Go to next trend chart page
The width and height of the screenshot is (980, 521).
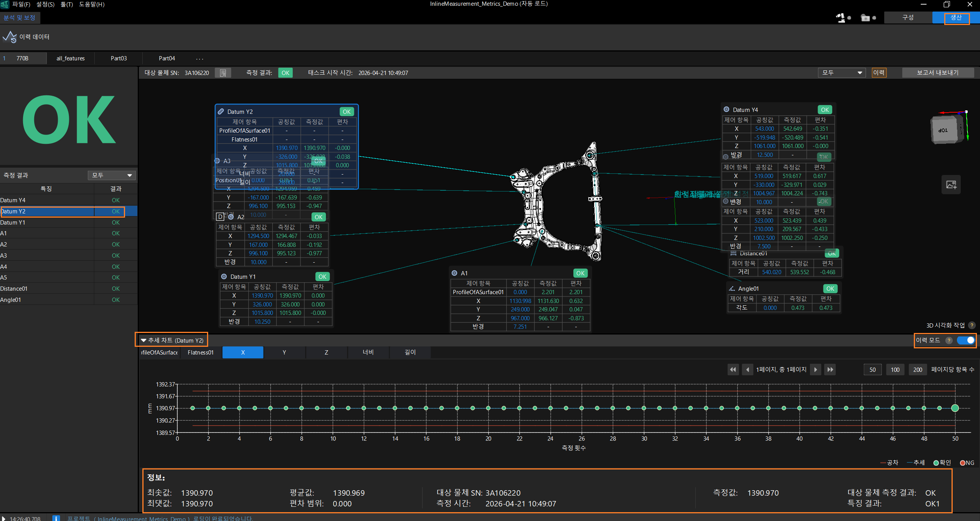tap(815, 370)
